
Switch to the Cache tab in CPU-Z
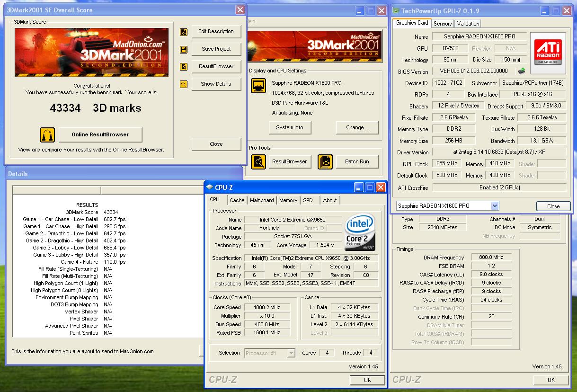(237, 201)
